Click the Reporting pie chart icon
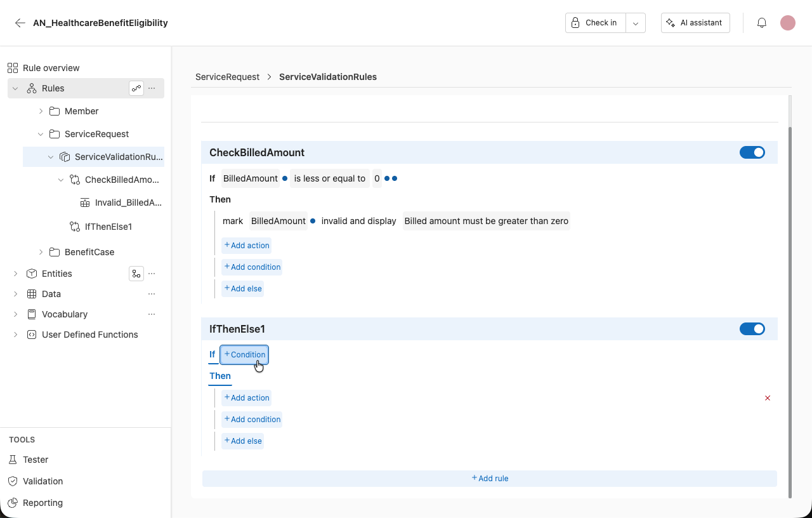 tap(13, 503)
